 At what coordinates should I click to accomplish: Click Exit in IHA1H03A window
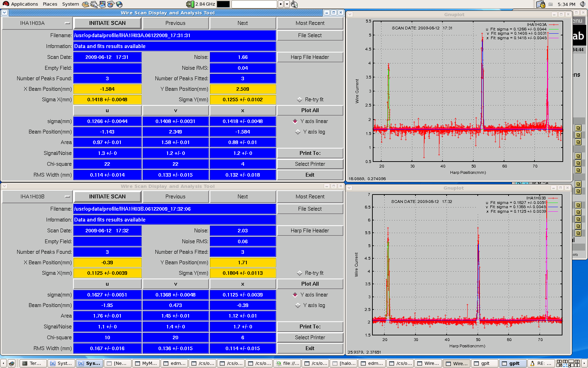(x=310, y=175)
